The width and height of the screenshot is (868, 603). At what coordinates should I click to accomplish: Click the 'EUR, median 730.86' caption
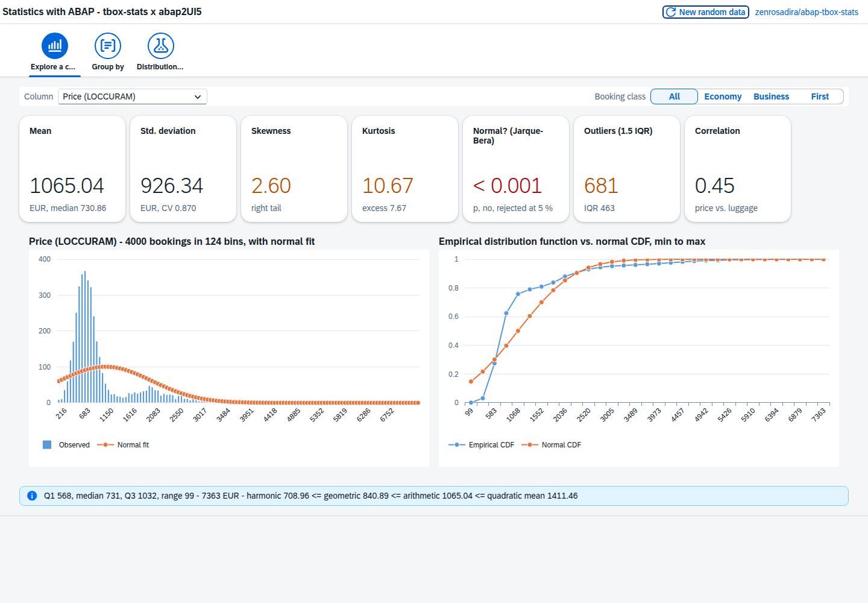(68, 208)
